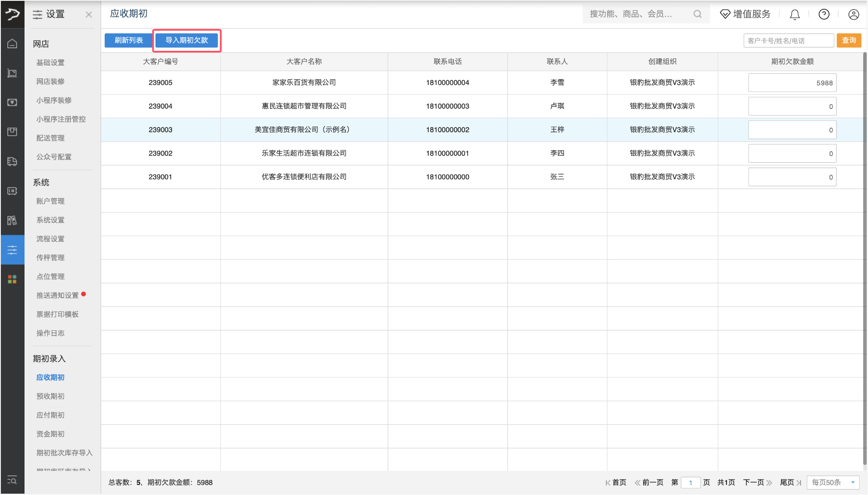Close the 设置 panel with X
The width and height of the screenshot is (868, 495).
89,14
